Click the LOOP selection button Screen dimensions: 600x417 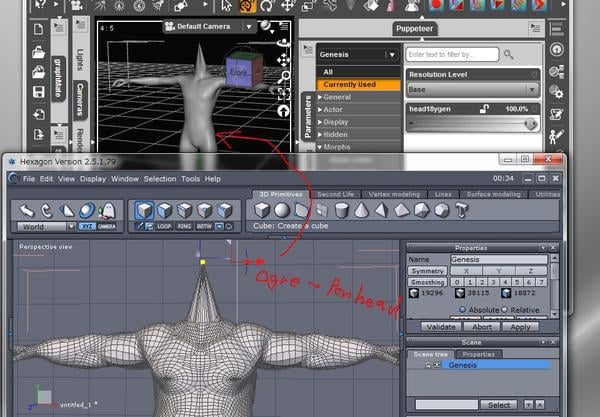[x=165, y=225]
